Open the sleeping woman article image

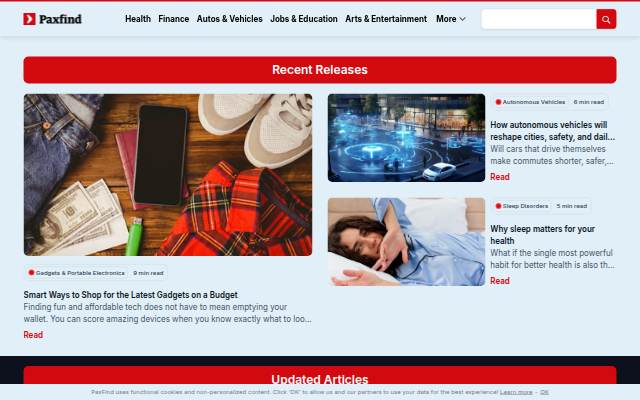coord(406,242)
